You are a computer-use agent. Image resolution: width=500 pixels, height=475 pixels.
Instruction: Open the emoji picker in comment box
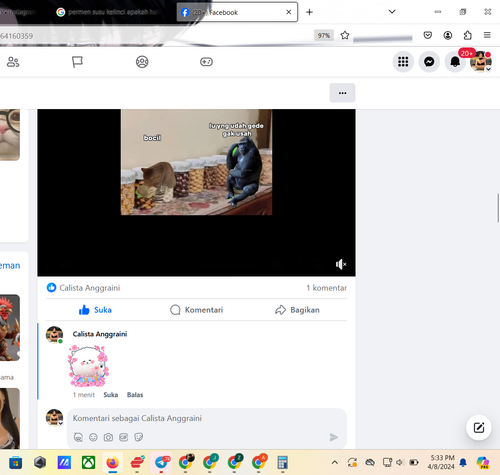[x=93, y=437]
